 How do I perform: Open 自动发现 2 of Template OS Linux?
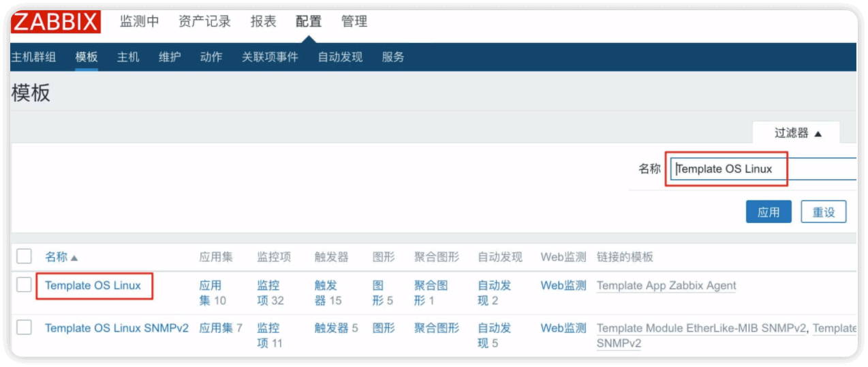tap(495, 293)
